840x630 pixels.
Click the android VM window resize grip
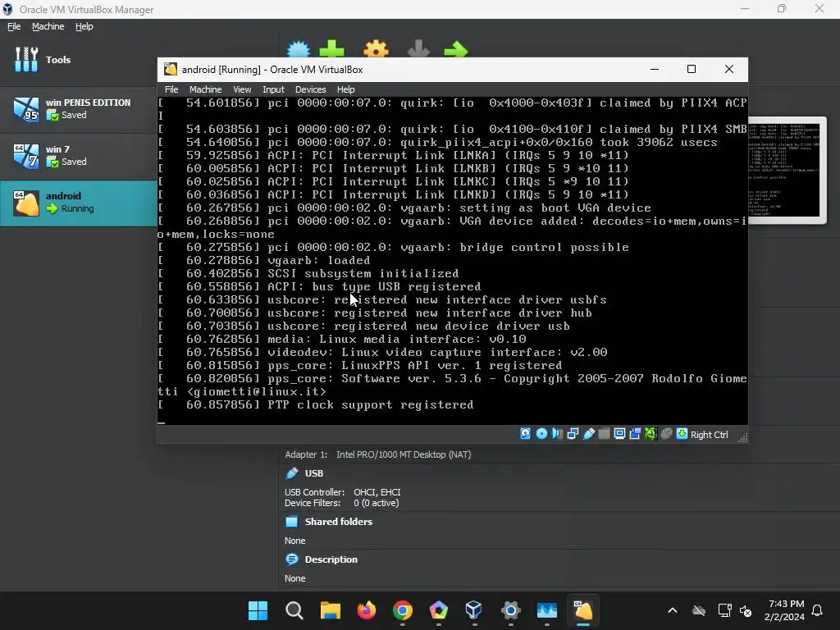(x=742, y=438)
